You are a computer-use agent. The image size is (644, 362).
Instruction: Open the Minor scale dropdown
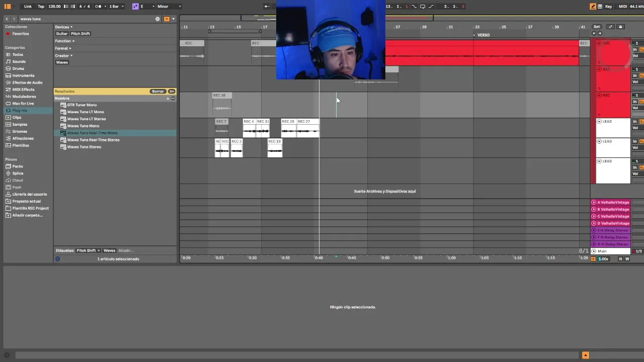(x=169, y=7)
